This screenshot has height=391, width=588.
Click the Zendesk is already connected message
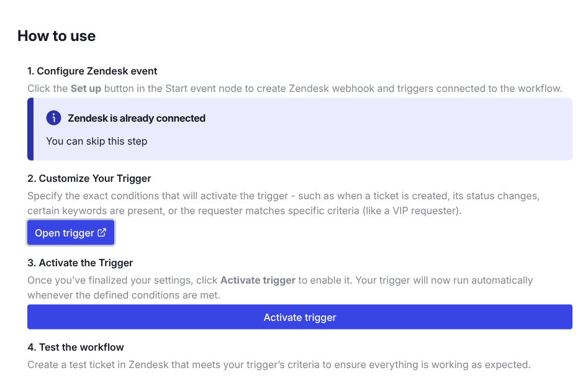tap(137, 117)
